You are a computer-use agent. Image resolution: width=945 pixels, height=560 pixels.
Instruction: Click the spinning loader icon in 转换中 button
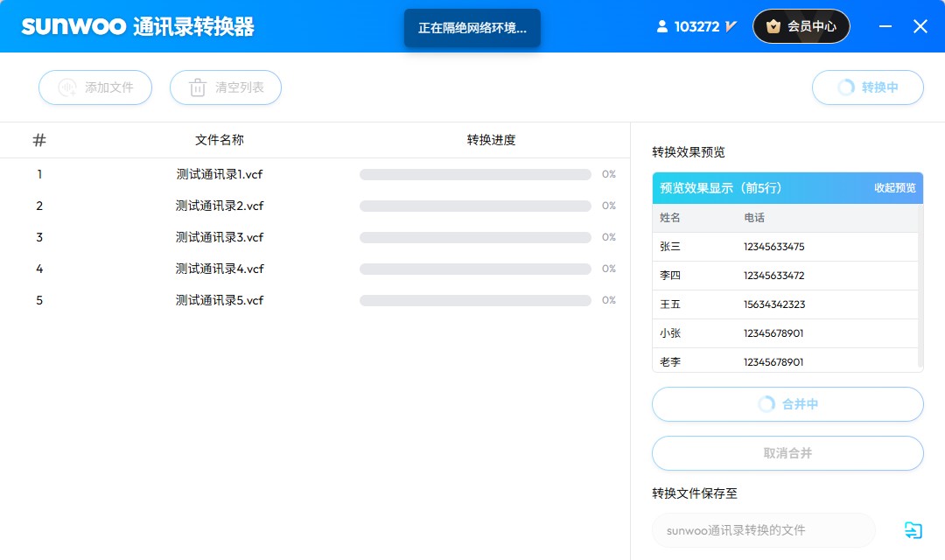coord(843,87)
